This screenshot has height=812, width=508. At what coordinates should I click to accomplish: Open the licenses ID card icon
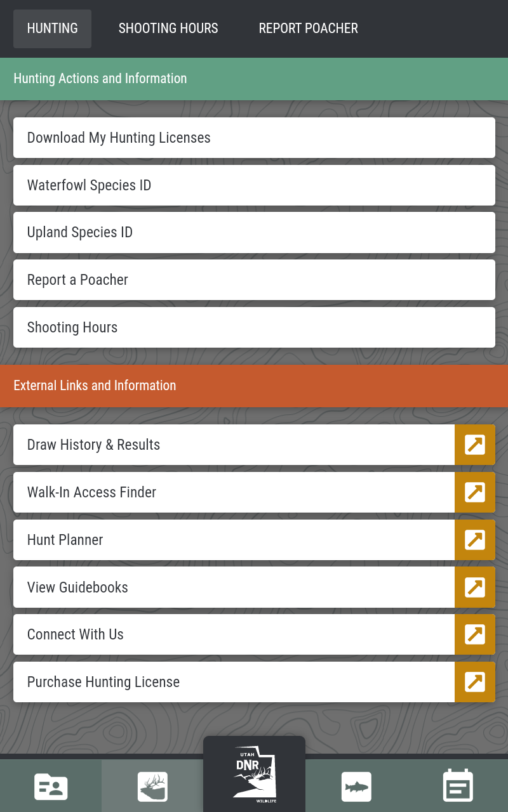51,787
